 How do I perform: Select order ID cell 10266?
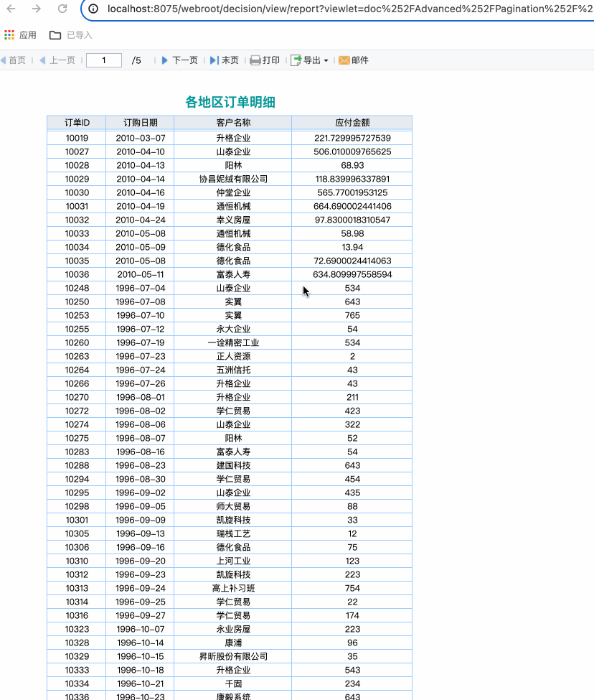[x=77, y=383]
